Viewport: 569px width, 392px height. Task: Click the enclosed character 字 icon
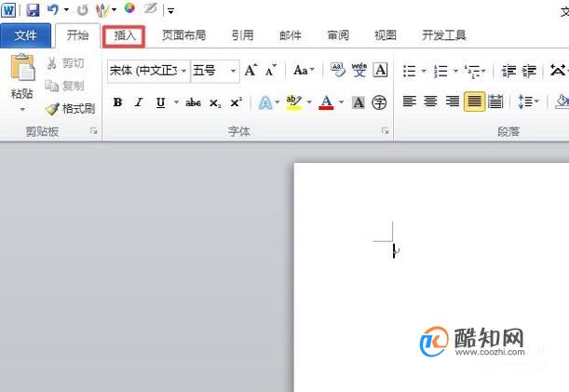click(x=379, y=102)
